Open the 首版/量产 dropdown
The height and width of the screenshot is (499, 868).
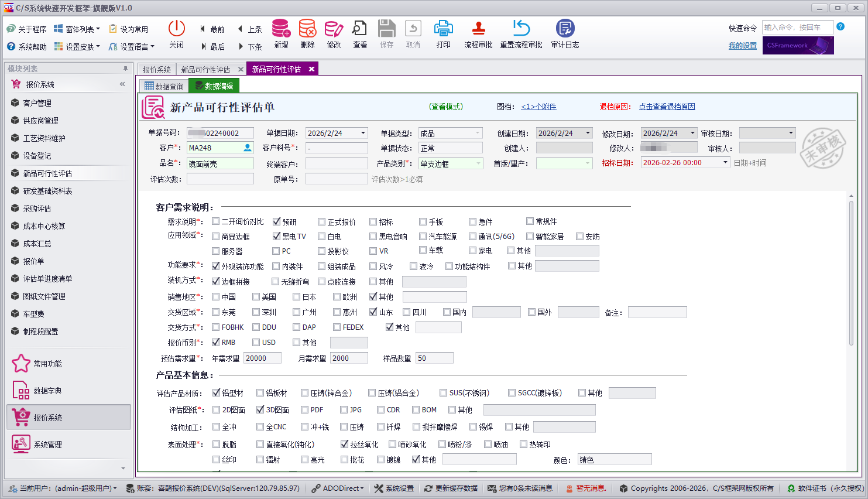pos(588,163)
